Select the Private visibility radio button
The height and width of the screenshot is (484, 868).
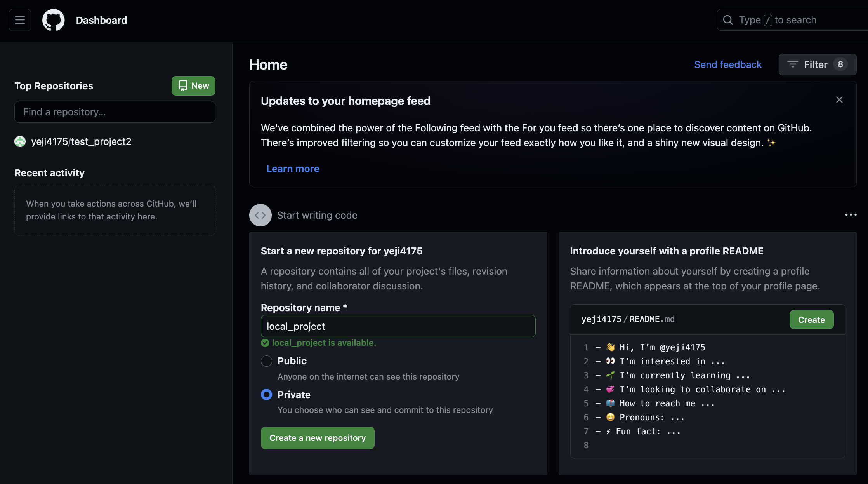(x=266, y=395)
